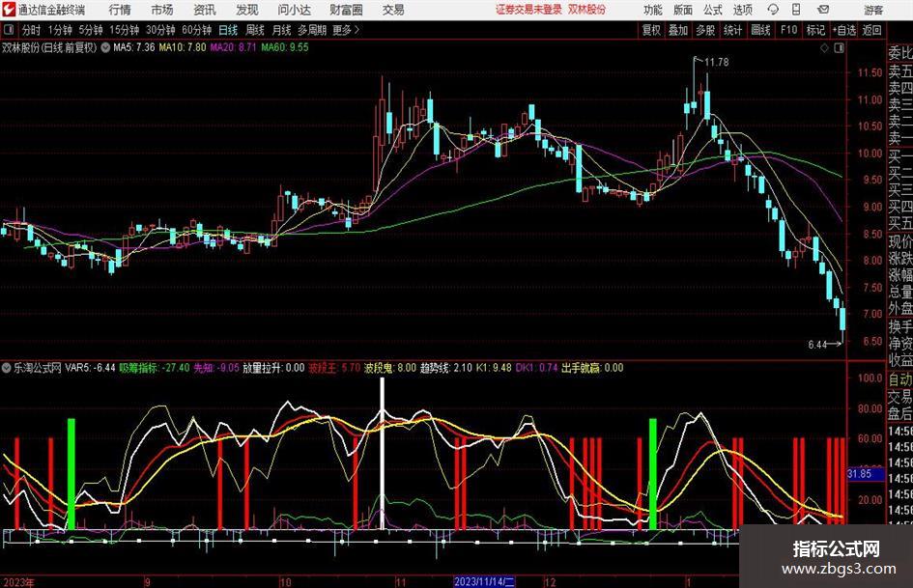Click the 出手就赢: 0.00 label
Image resolution: width=913 pixels, height=588 pixels.
pyautogui.click(x=592, y=367)
